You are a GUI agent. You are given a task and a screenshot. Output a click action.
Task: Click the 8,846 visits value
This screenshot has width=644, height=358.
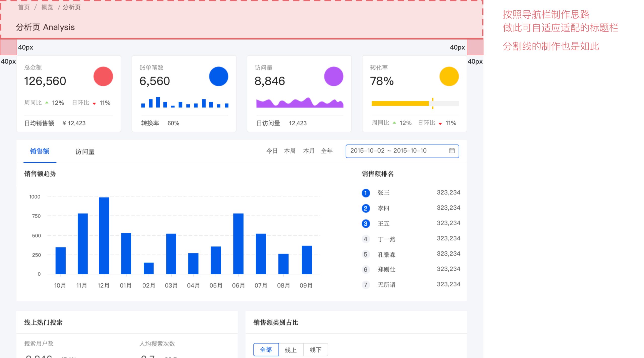pyautogui.click(x=270, y=81)
